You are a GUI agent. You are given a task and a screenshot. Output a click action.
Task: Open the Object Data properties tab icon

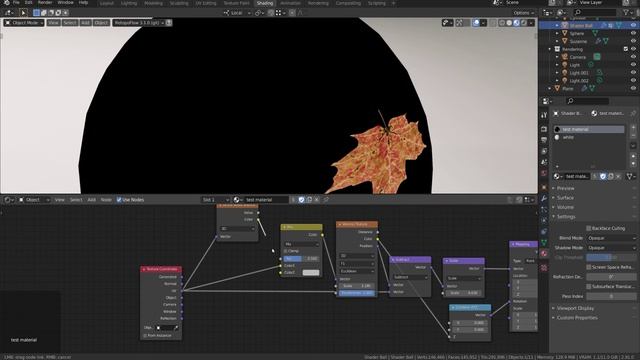(544, 243)
